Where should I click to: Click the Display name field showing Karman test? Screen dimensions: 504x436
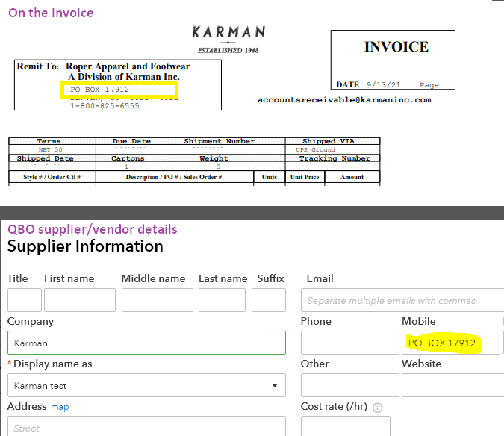(136, 385)
